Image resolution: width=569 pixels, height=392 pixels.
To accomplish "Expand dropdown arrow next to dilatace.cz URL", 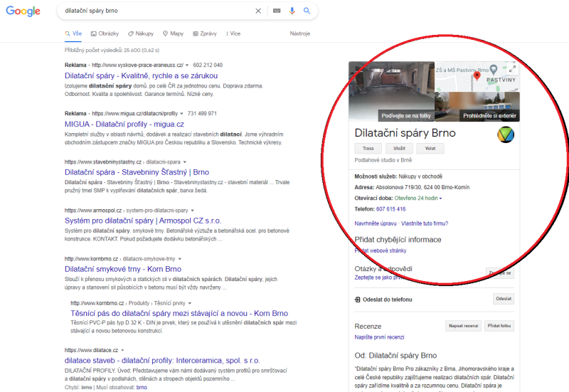I will pos(122,350).
